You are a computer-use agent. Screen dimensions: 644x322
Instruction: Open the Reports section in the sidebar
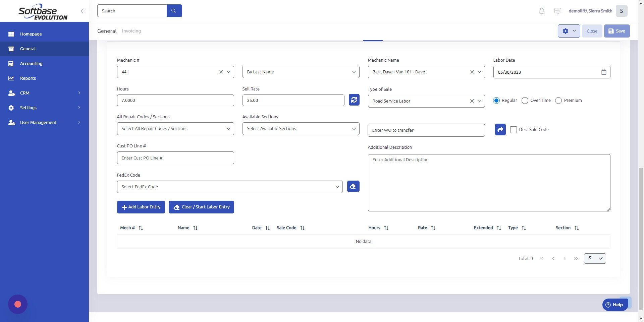pos(28,78)
